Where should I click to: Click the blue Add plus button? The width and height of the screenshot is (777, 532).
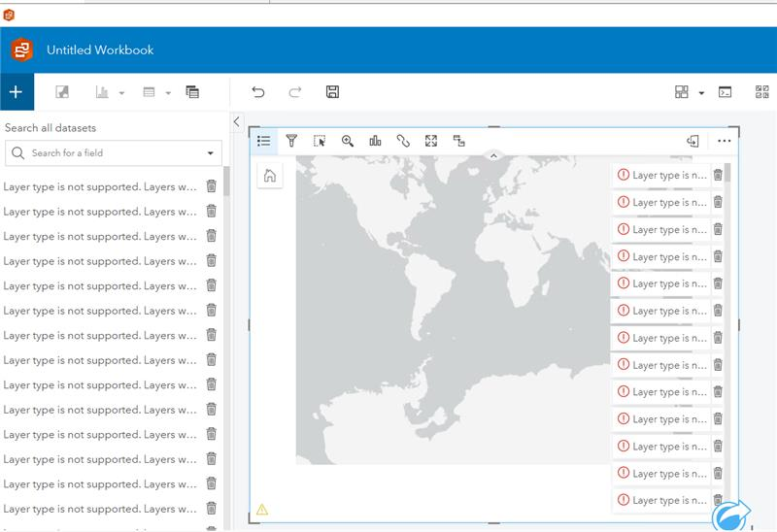16,92
